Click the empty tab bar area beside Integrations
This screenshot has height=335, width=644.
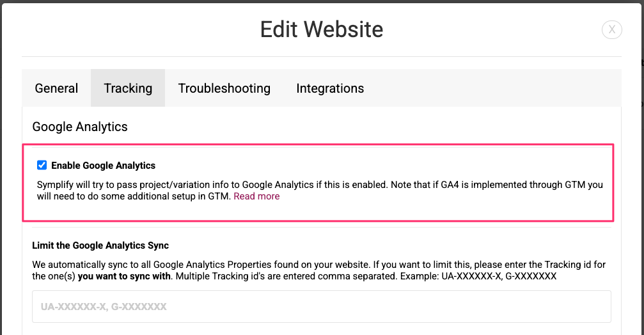point(499,88)
